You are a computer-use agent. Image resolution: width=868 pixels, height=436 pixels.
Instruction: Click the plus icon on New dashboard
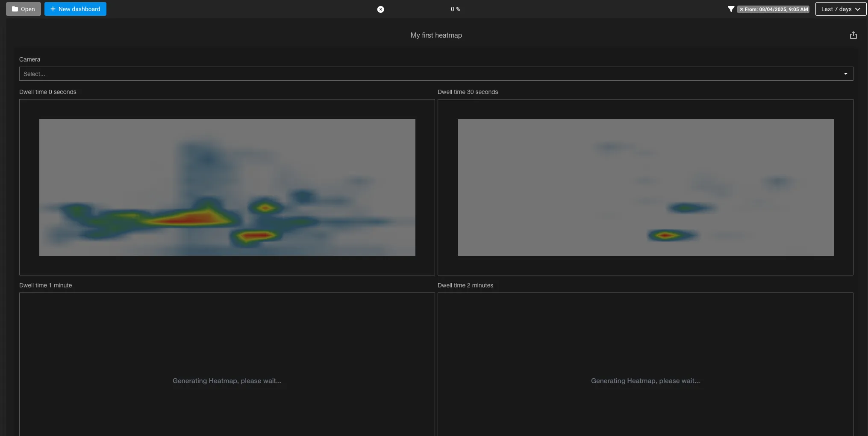(x=53, y=9)
